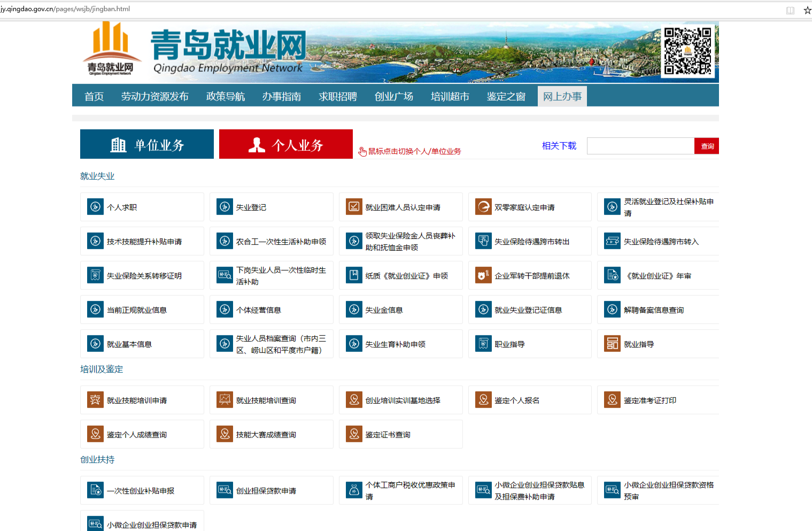
Task: Open 培训超市 in navigation menu
Action: pos(450,96)
